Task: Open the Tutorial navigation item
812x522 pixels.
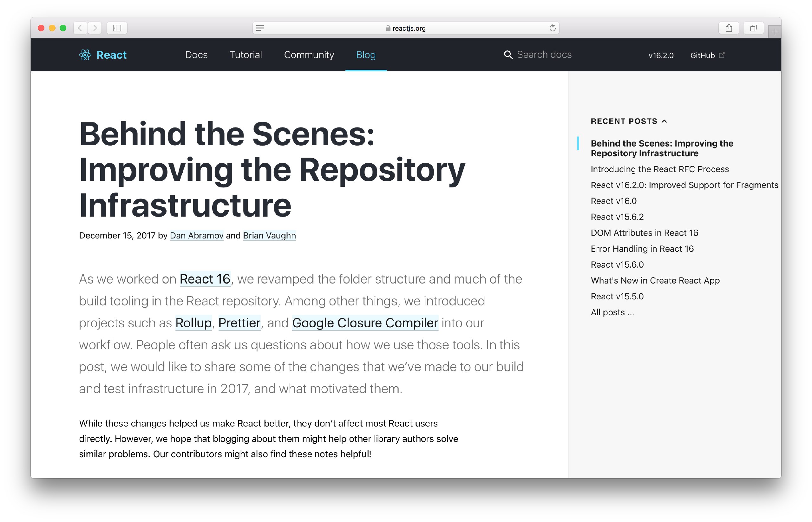Action: coord(246,55)
